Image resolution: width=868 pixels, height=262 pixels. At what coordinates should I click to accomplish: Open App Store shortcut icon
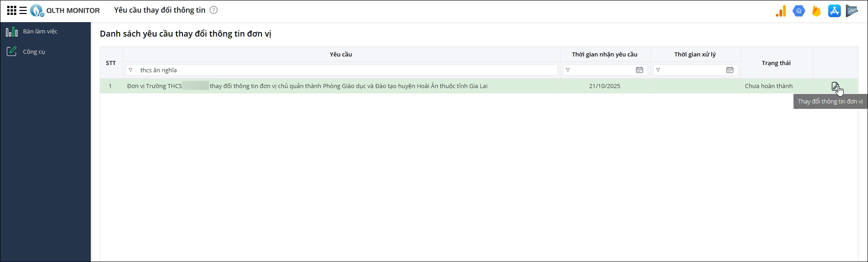pos(834,11)
